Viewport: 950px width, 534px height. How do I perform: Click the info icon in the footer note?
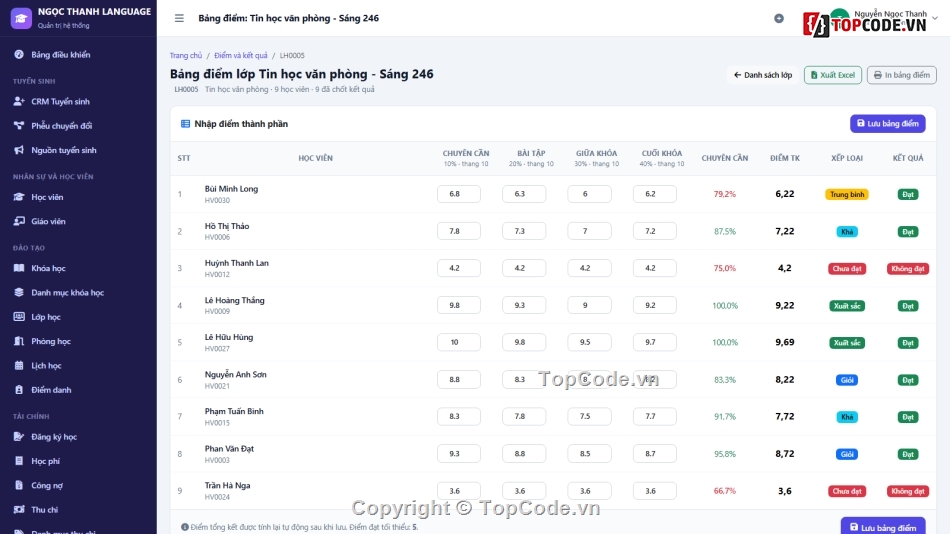[185, 527]
